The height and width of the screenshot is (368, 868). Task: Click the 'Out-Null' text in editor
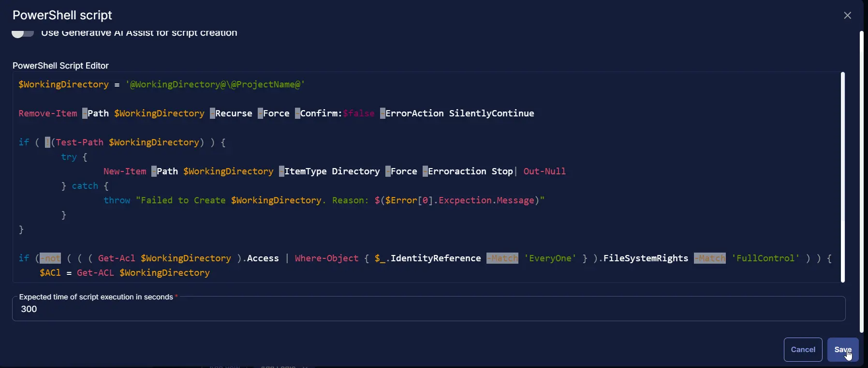(544, 171)
